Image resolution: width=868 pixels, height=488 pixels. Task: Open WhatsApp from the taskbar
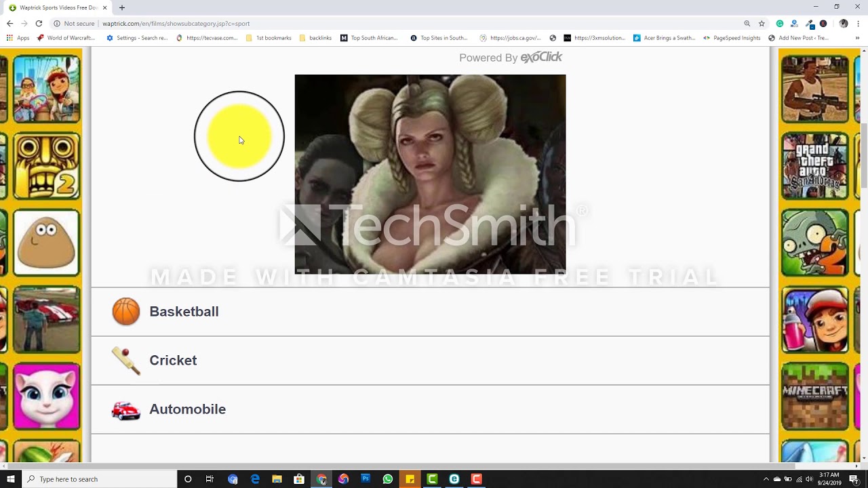(x=387, y=479)
